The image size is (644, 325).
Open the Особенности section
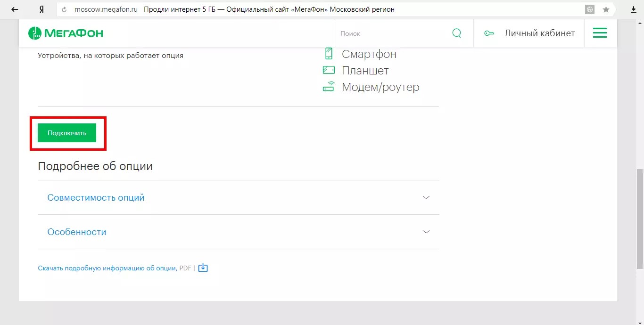239,232
